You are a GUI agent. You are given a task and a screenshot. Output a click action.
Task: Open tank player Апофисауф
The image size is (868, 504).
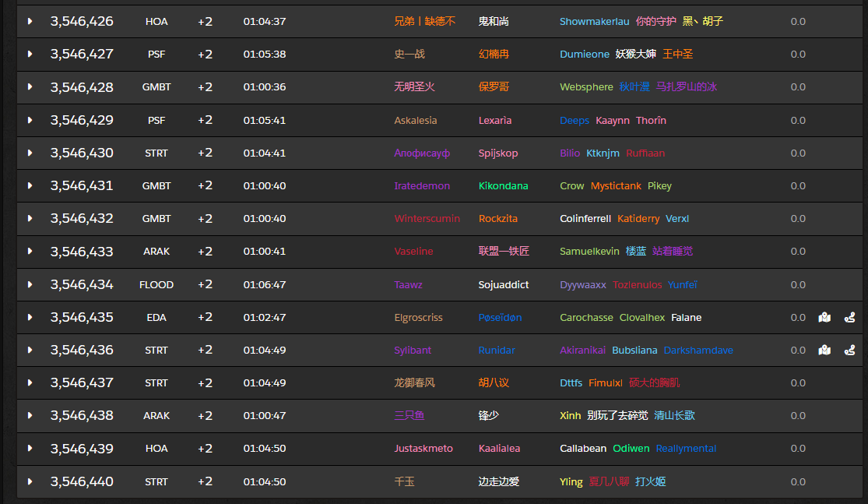[422, 153]
